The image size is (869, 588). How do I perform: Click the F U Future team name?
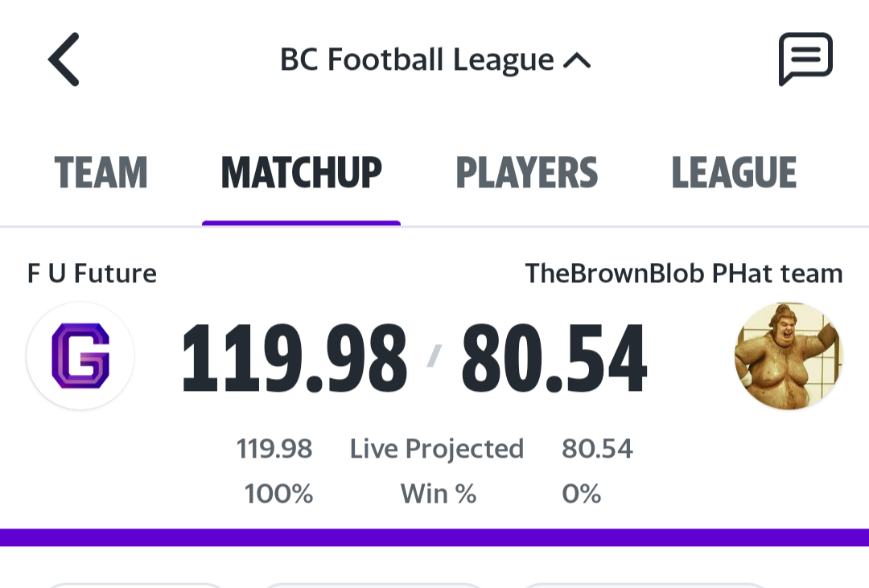tap(92, 273)
